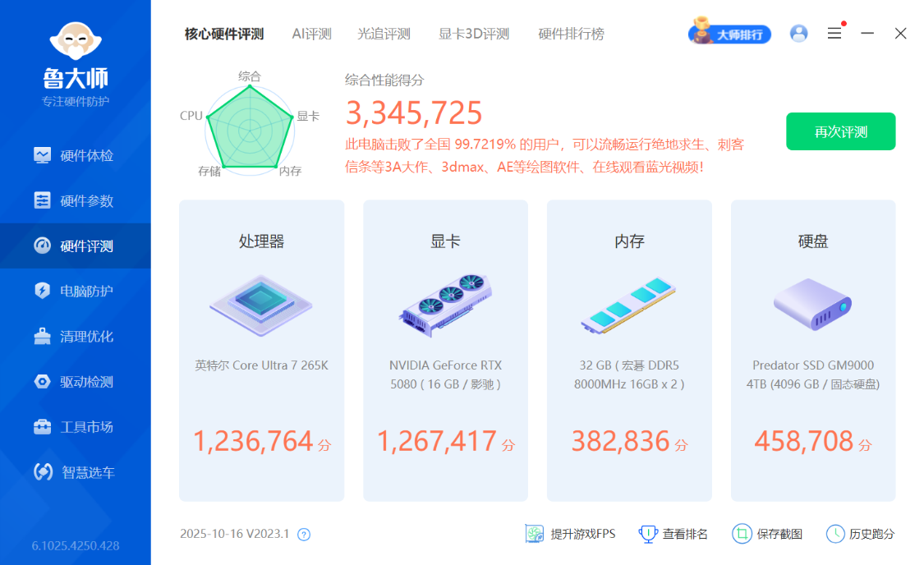This screenshot has height=565, width=924.
Task: Click 历史跑分 link
Action: pos(871,534)
